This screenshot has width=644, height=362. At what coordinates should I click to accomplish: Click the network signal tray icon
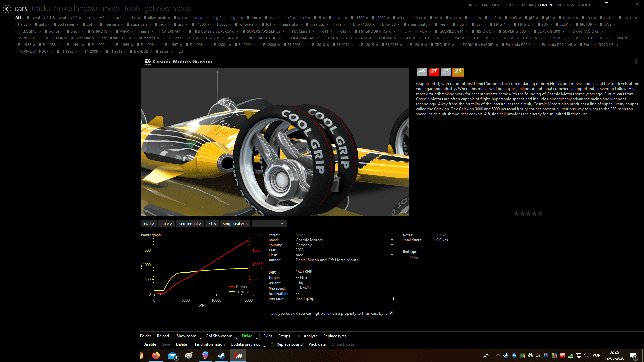point(571,355)
